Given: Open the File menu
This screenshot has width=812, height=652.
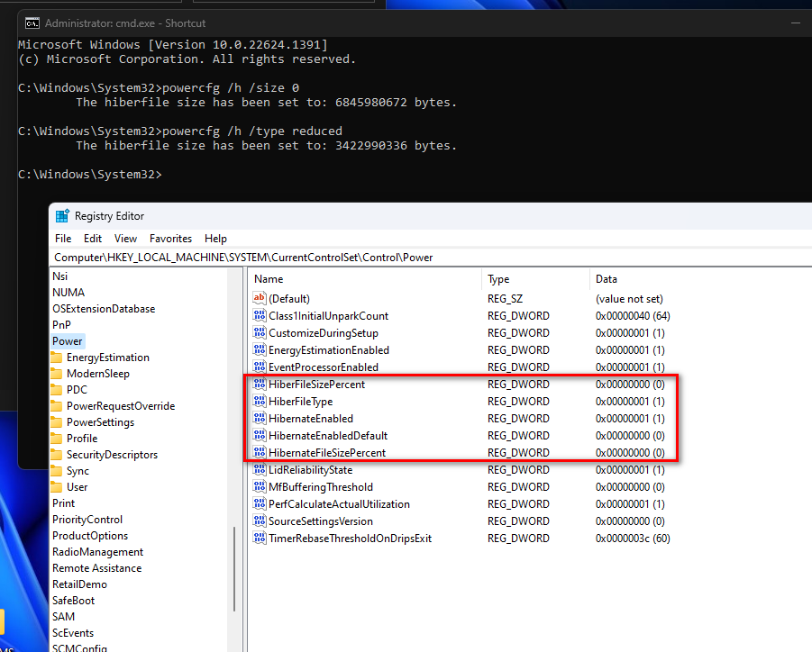Looking at the screenshot, I should 63,239.
